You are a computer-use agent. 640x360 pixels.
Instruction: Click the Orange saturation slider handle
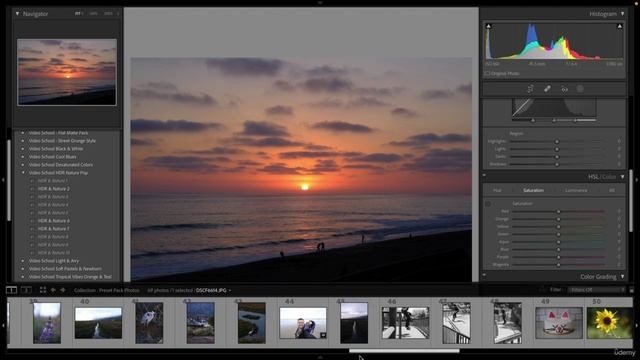pyautogui.click(x=558, y=219)
